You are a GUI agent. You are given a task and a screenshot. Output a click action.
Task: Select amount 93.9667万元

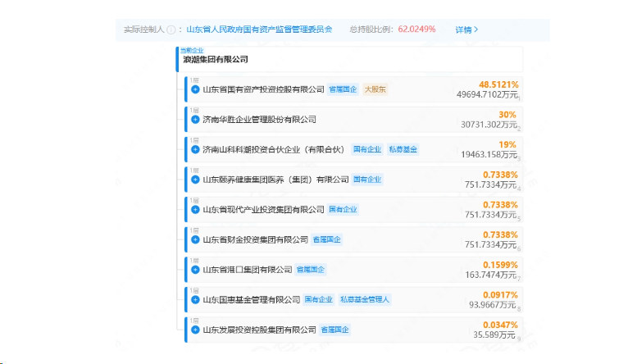click(x=493, y=305)
